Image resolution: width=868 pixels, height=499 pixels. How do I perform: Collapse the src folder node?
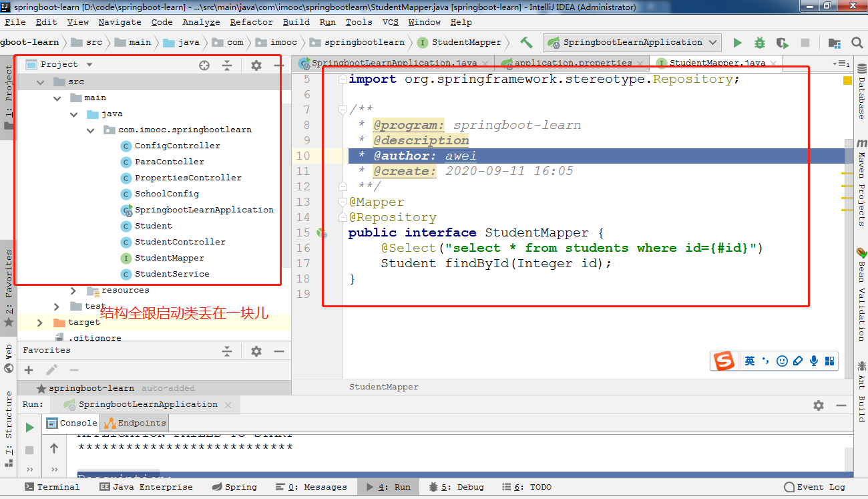pos(41,82)
